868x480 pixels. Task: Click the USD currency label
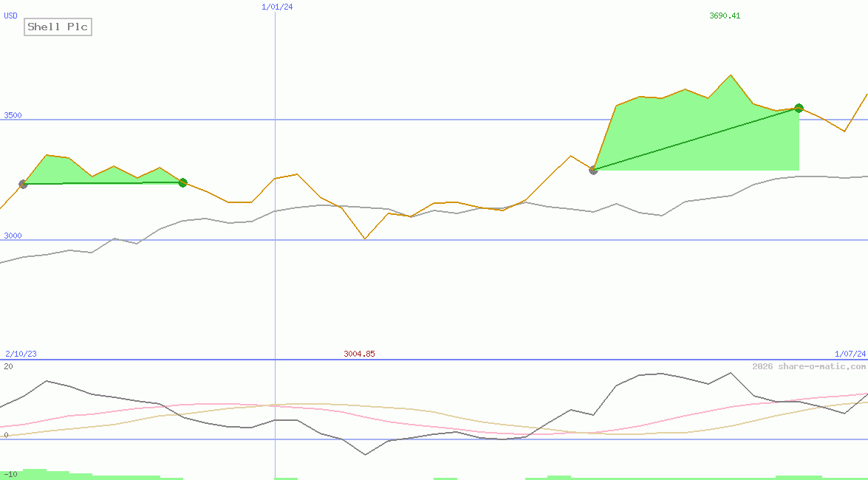(x=11, y=16)
